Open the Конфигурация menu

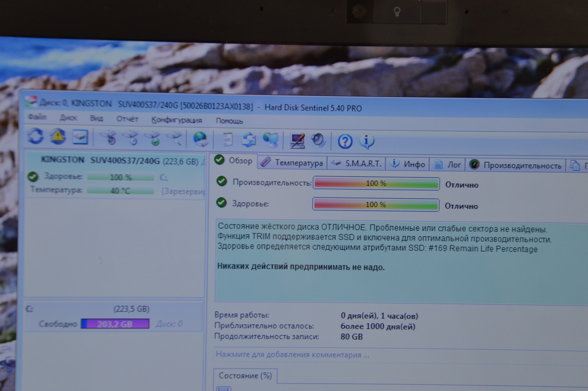176,120
